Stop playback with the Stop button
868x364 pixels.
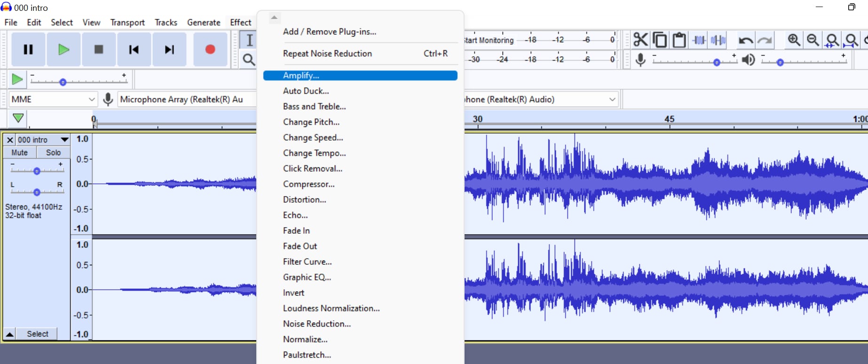99,49
